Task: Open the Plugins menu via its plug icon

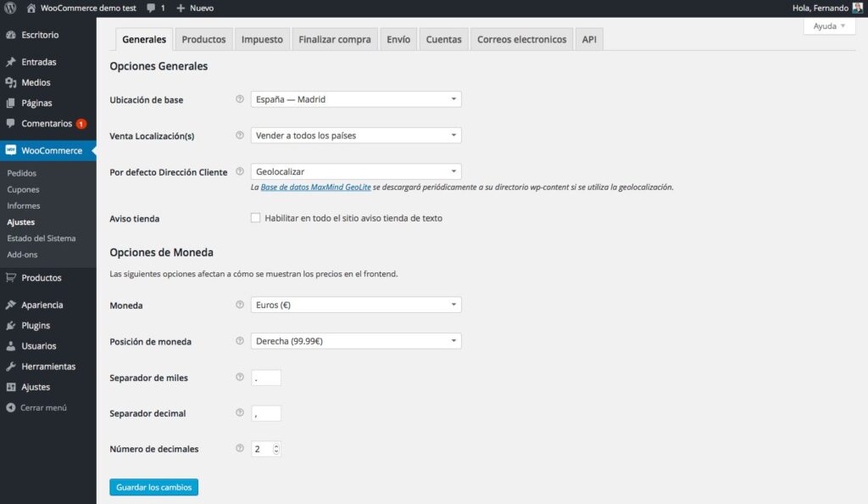Action: click(10, 326)
